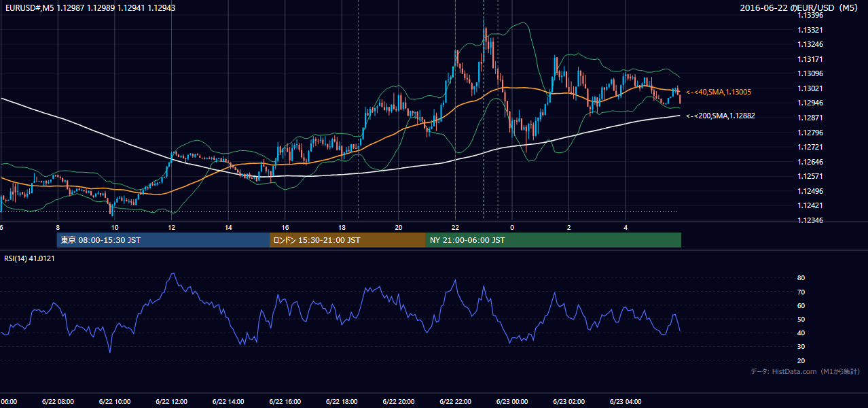The image size is (868, 408).
Task: Click hour label 20 under price chart
Action: tap(399, 228)
